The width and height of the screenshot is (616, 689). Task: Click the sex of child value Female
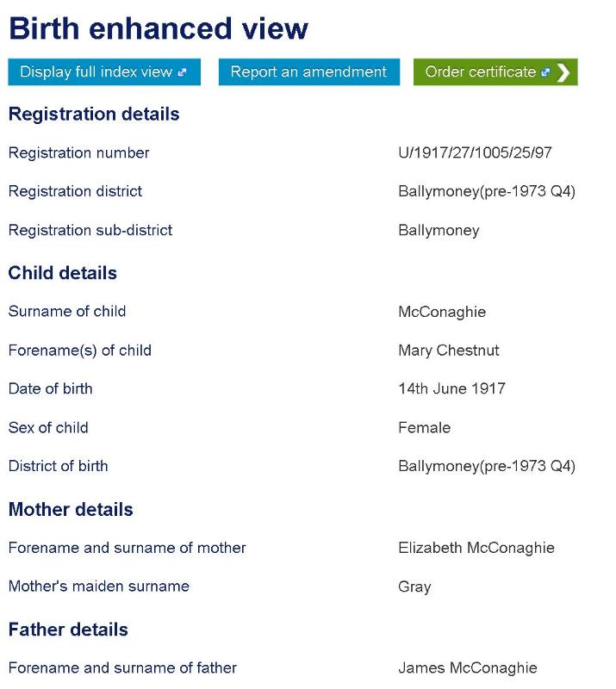[424, 427]
